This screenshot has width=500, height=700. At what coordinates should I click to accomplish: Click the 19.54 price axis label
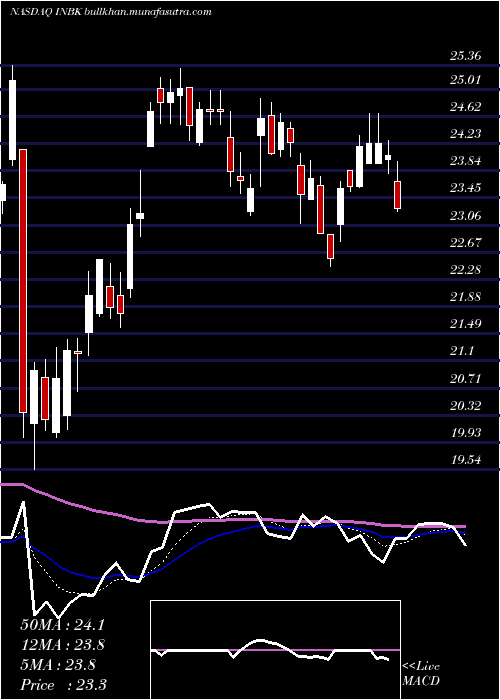[x=466, y=460]
